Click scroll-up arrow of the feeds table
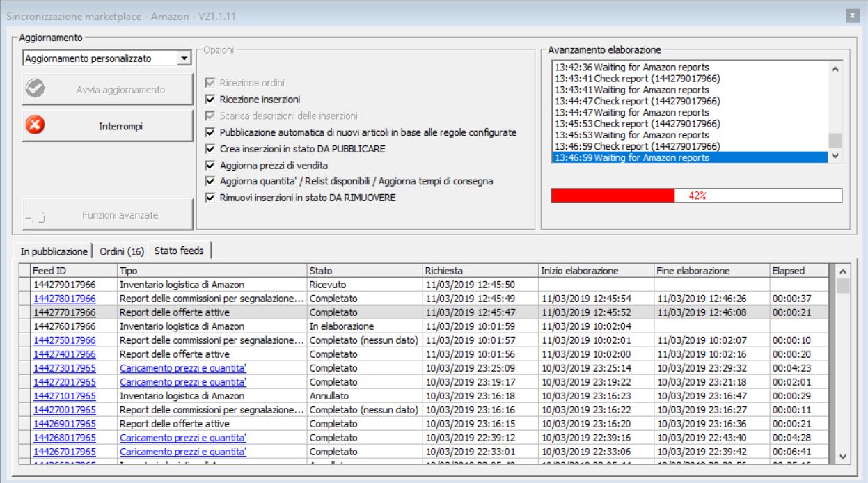Image resolution: width=868 pixels, height=483 pixels. tap(842, 271)
